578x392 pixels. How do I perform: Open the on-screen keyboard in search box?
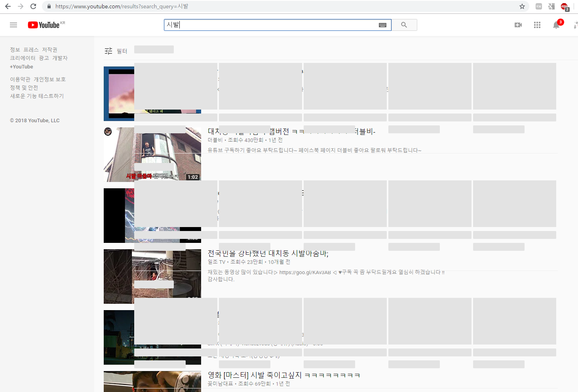pyautogui.click(x=382, y=25)
